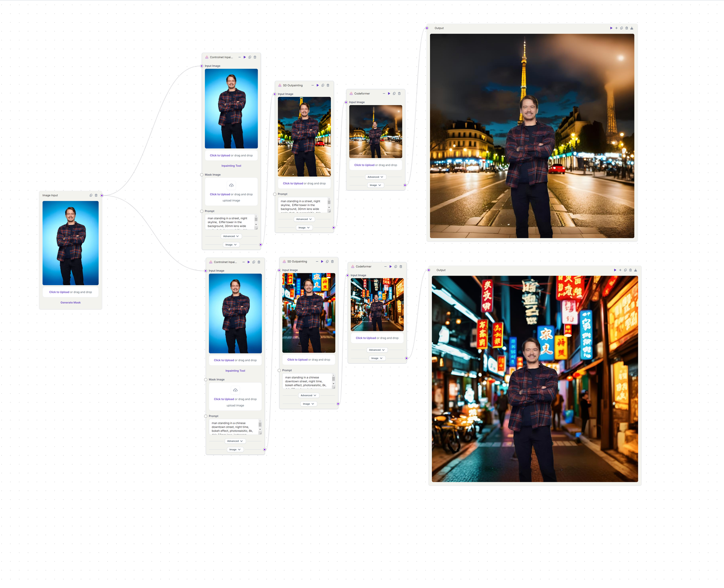The image size is (724, 588).
Task: Run the bottom Codeformer node
Action: point(391,267)
